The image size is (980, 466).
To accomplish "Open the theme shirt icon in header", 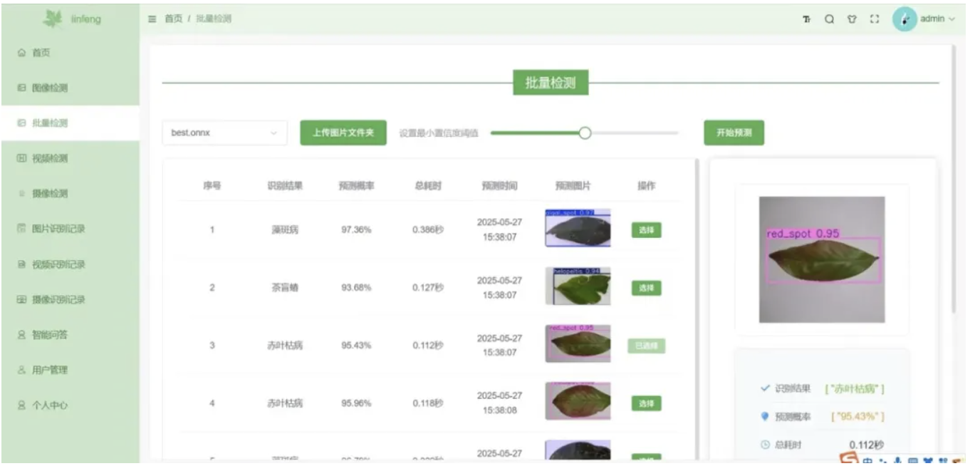I will click(x=851, y=19).
